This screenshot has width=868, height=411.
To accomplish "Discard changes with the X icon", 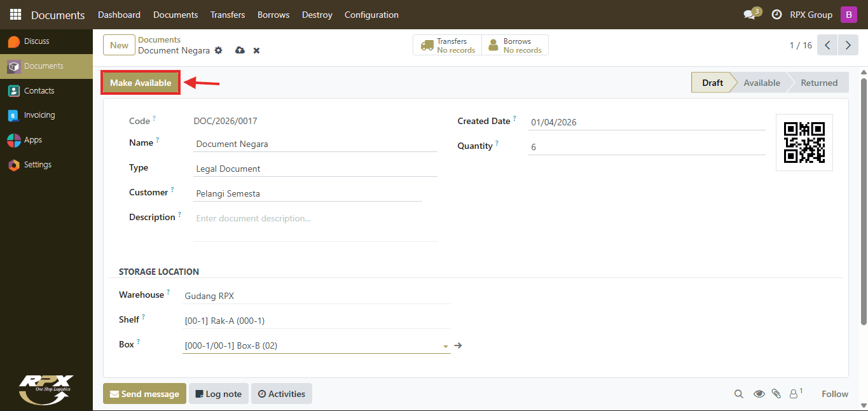I will point(256,50).
